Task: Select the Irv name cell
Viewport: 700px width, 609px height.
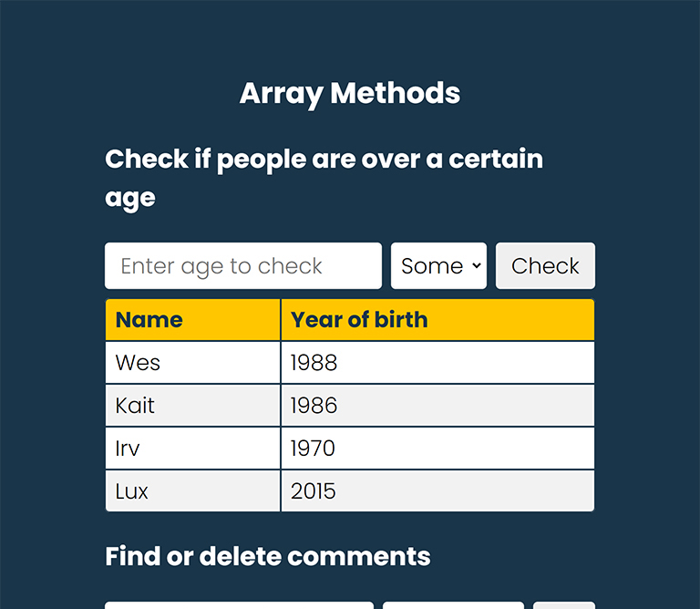Action: click(x=193, y=449)
